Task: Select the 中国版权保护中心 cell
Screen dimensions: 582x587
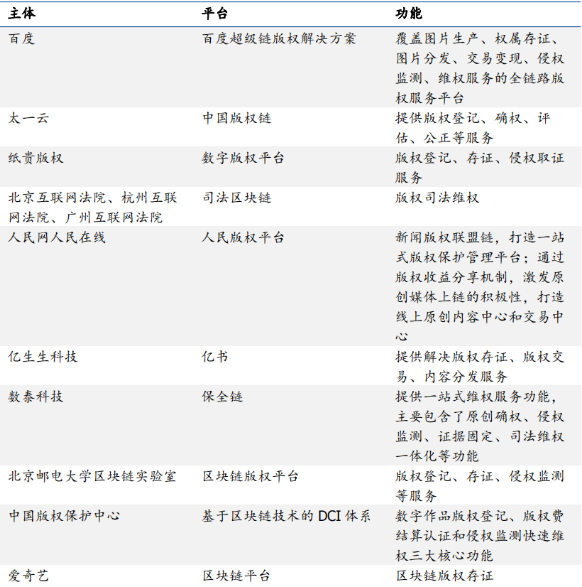Action: point(64,516)
